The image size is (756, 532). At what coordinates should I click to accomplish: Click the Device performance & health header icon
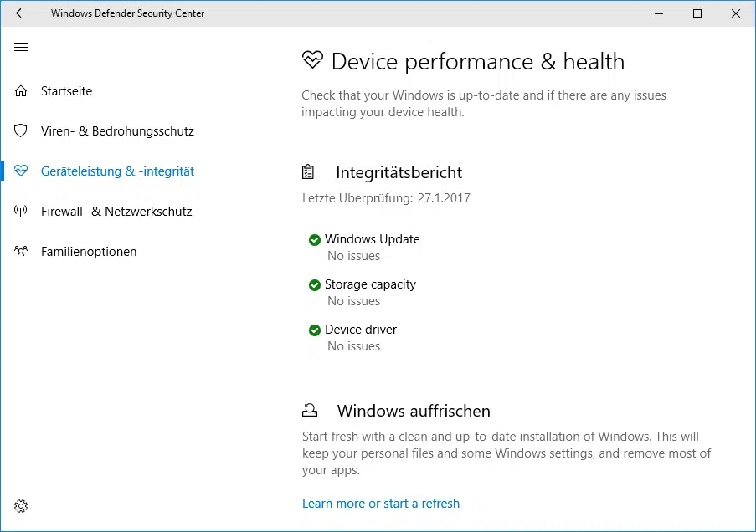[312, 61]
